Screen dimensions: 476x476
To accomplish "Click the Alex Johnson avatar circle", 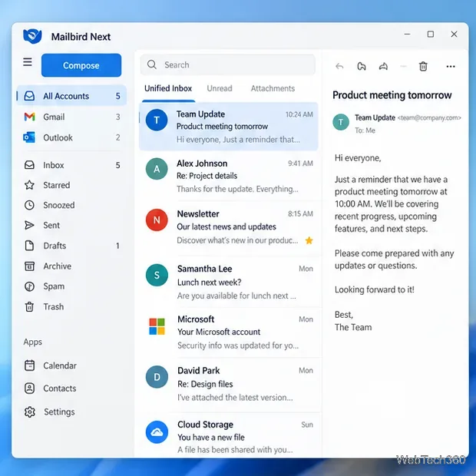I will click(x=157, y=169).
